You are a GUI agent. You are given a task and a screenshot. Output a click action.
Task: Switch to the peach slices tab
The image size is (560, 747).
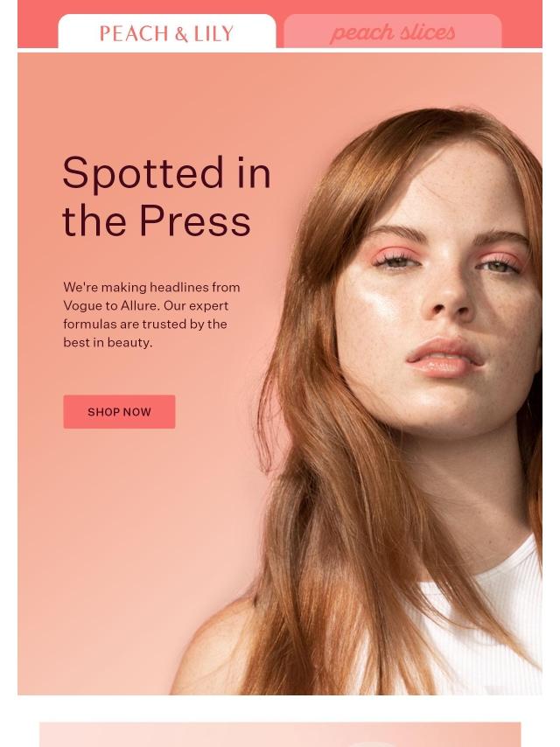392,31
